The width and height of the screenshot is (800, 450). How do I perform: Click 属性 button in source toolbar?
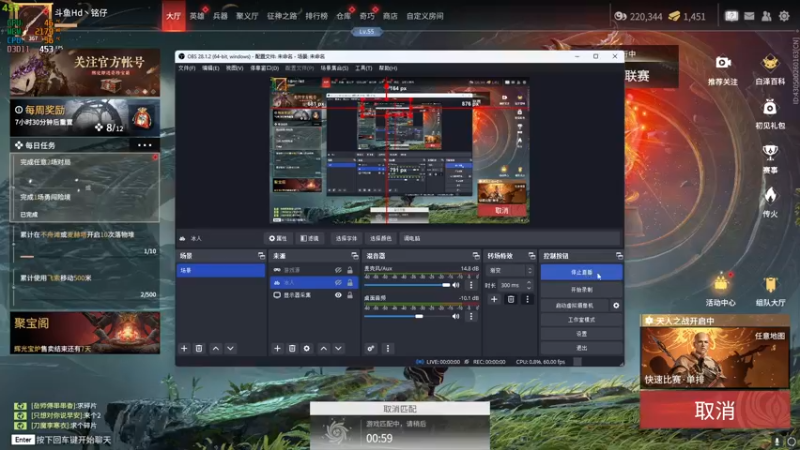[x=278, y=238]
